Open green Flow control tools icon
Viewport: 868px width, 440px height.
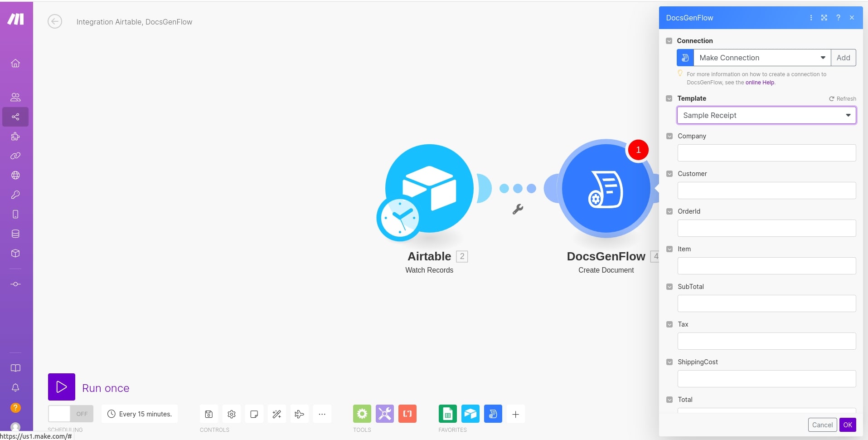(x=362, y=414)
